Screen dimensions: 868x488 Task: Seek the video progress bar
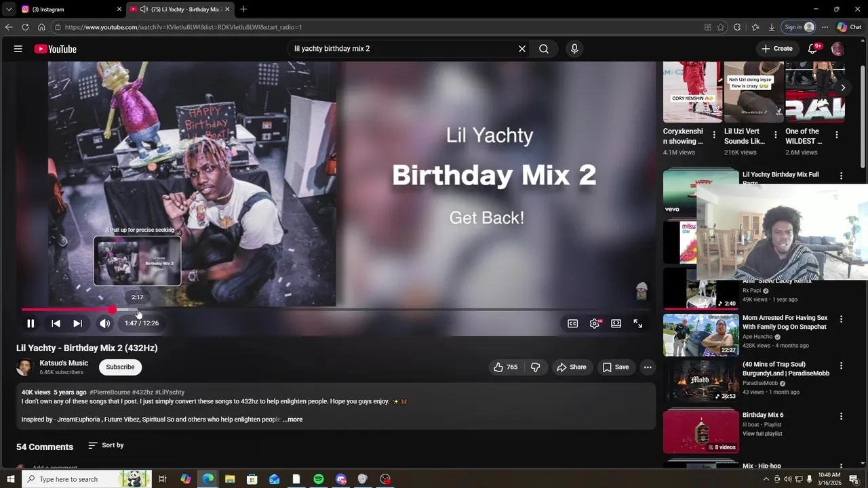click(x=336, y=310)
